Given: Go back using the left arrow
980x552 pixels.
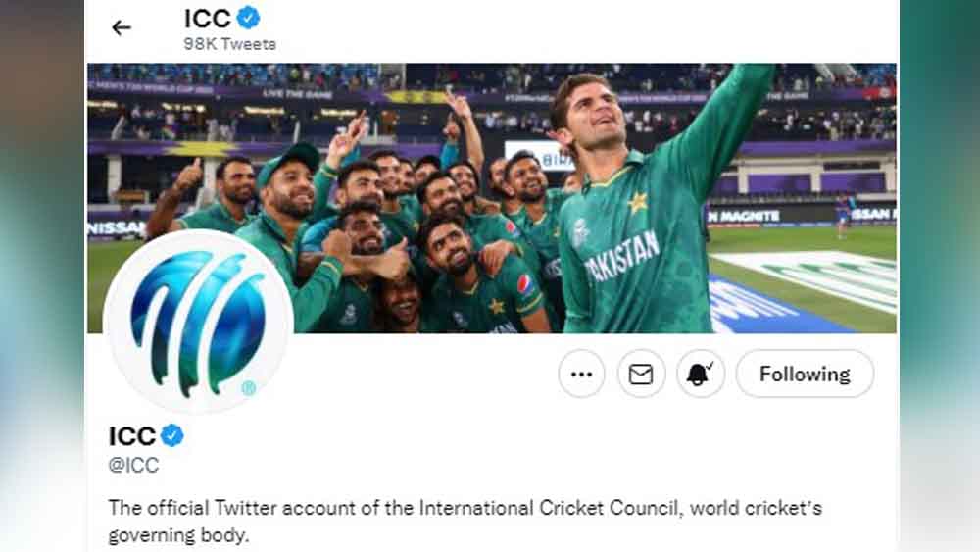Looking at the screenshot, I should click(x=122, y=27).
